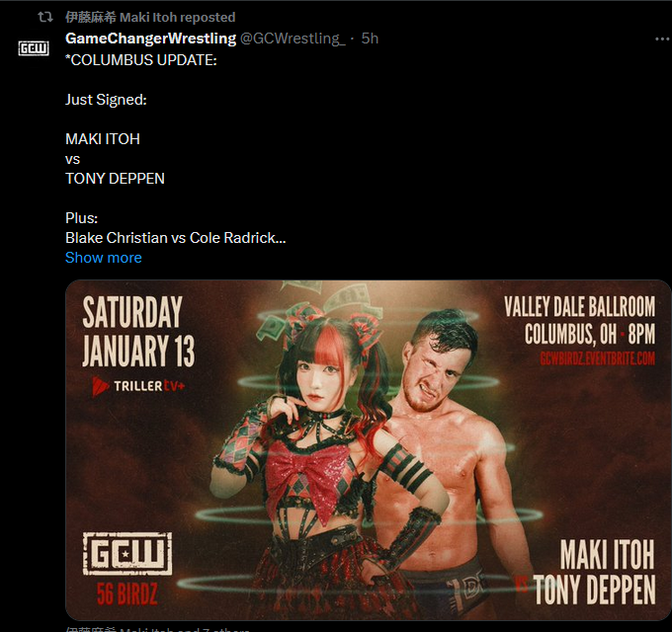Click the repost arrows icon above the tweet
Viewport: 672px width, 632px height.
click(45, 17)
